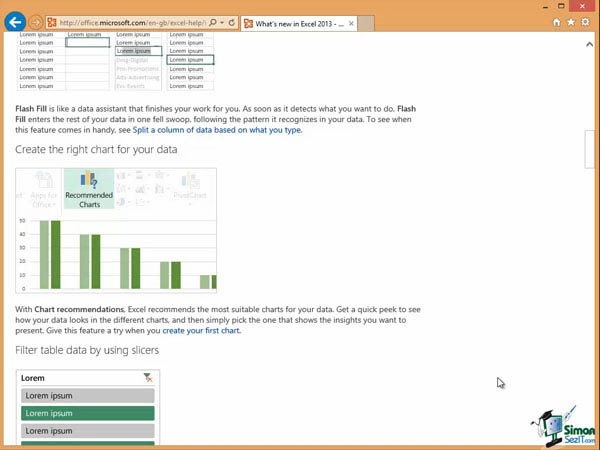Refresh the page with reload icon
The image size is (600, 450).
232,23
